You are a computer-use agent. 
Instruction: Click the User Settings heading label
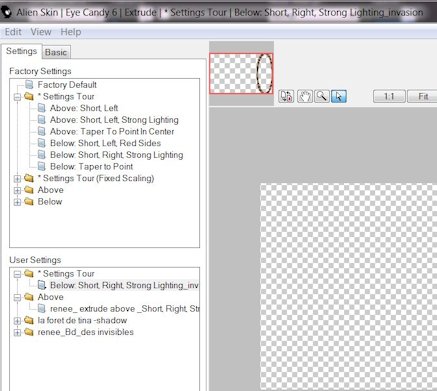coord(35,260)
